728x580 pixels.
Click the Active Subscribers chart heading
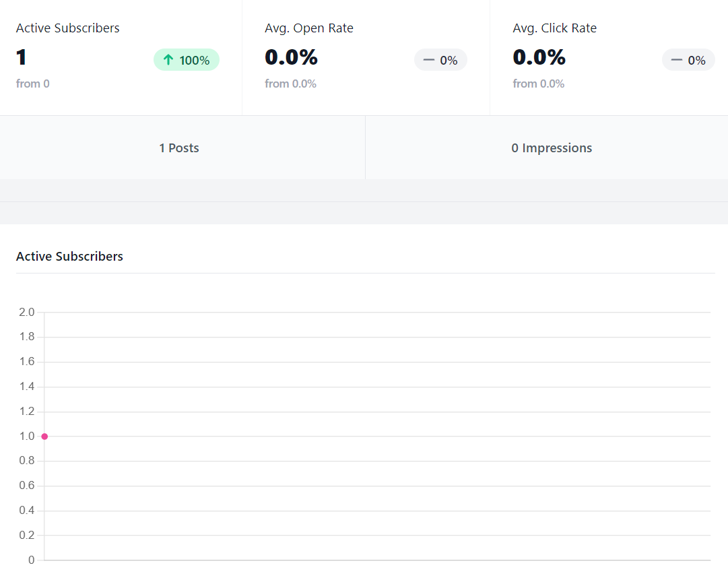click(69, 257)
